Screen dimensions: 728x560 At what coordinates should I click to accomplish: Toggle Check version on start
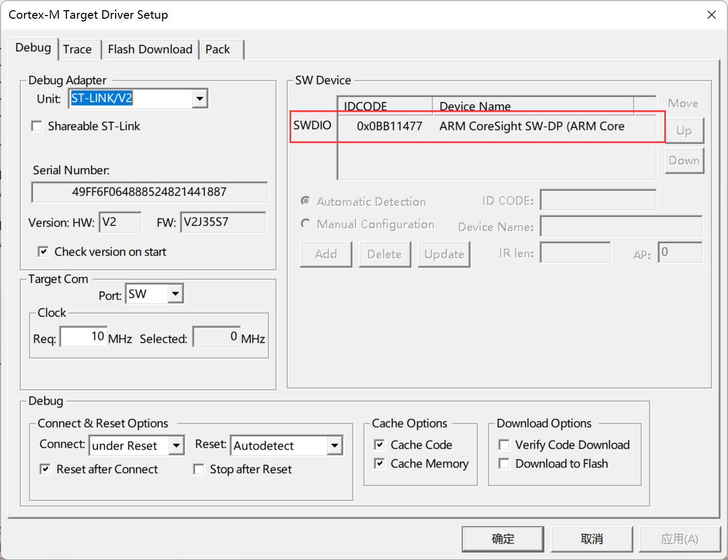click(x=43, y=252)
